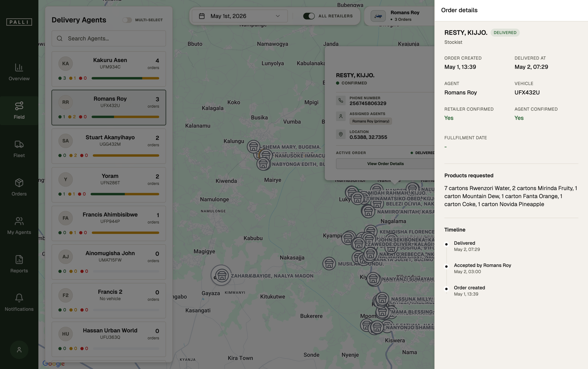The height and width of the screenshot is (369, 588).
Task: Focus the Search Agents input field
Action: [x=109, y=39]
